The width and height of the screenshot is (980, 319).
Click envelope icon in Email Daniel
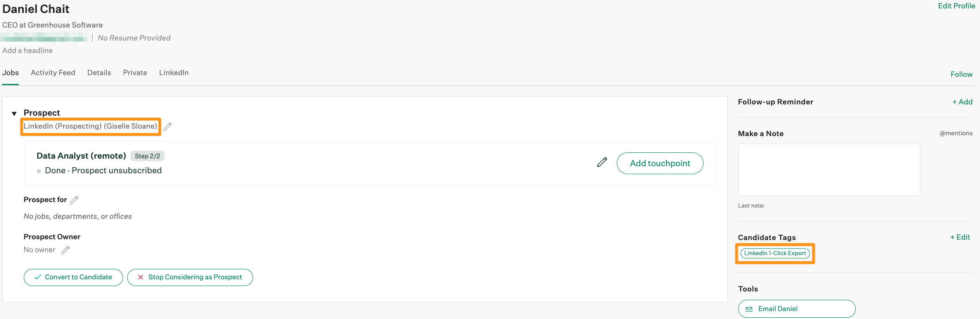[749, 309]
